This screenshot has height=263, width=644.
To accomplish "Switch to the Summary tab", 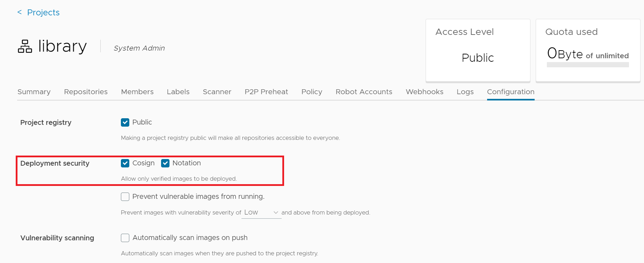I will tap(34, 92).
